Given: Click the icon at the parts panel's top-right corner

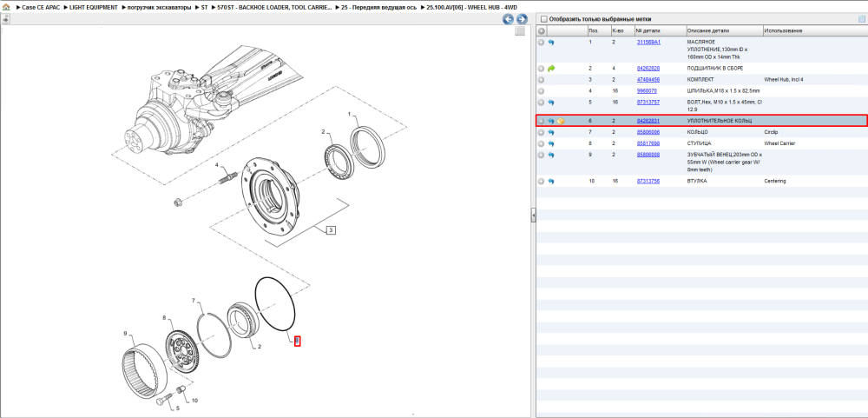Looking at the screenshot, I should pos(861,19).
